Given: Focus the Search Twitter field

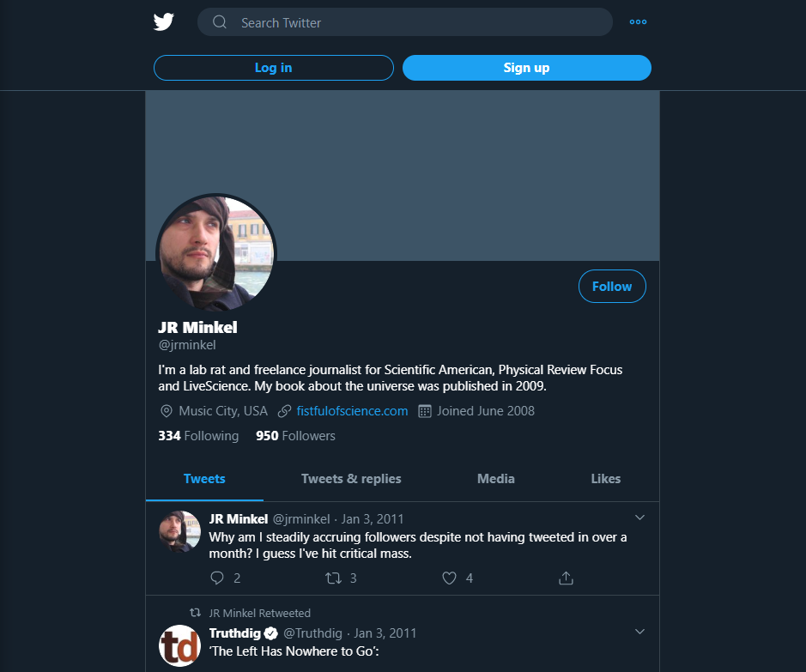Looking at the screenshot, I should [x=405, y=22].
